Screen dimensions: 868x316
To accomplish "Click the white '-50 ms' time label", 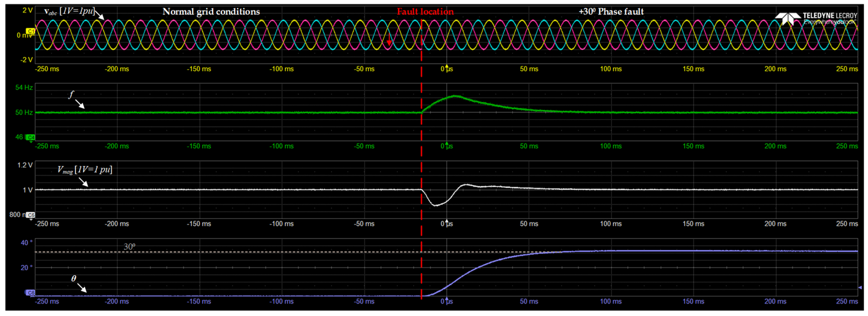I will (364, 224).
